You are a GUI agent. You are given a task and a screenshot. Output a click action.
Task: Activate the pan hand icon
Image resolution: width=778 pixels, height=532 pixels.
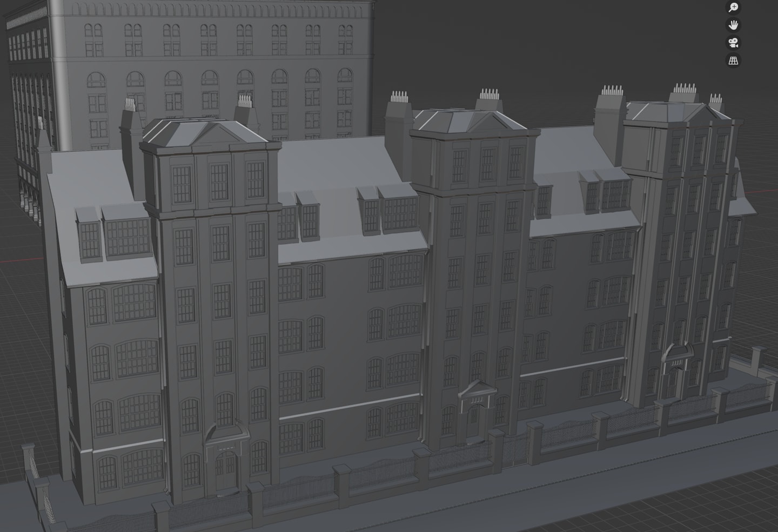click(733, 25)
